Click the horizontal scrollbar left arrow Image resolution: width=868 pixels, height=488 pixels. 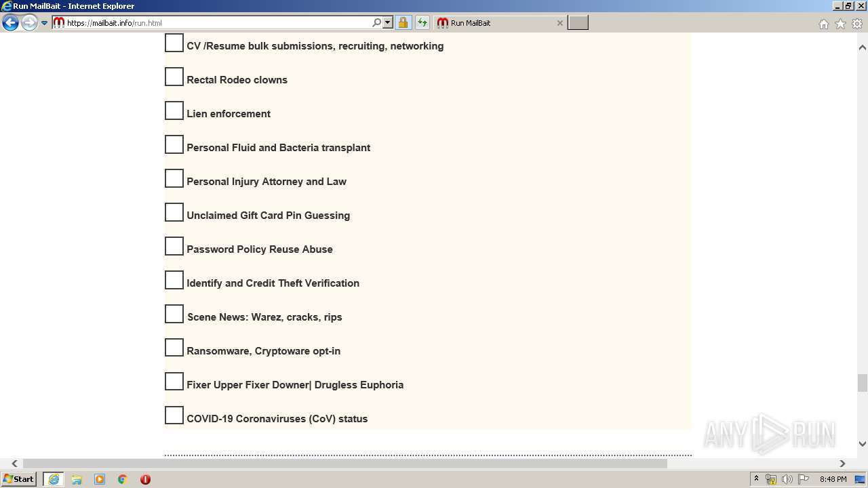pyautogui.click(x=14, y=464)
